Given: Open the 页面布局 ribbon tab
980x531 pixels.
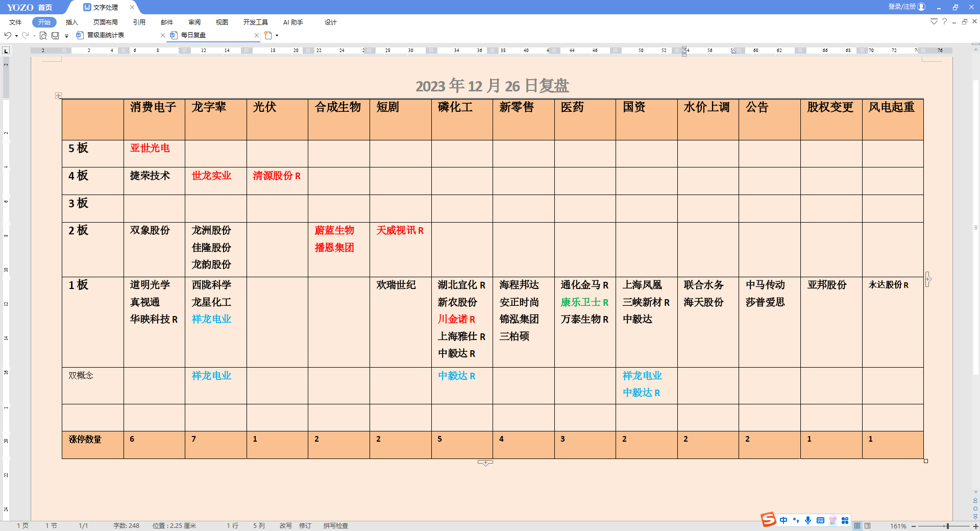Looking at the screenshot, I should coord(105,22).
